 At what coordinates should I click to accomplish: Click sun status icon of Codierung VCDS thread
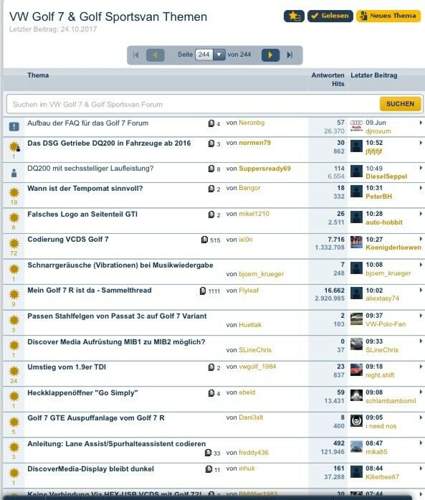[14, 243]
